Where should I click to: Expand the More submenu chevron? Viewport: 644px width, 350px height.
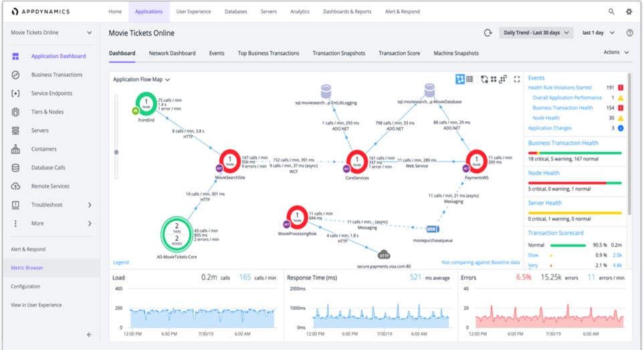(x=90, y=224)
